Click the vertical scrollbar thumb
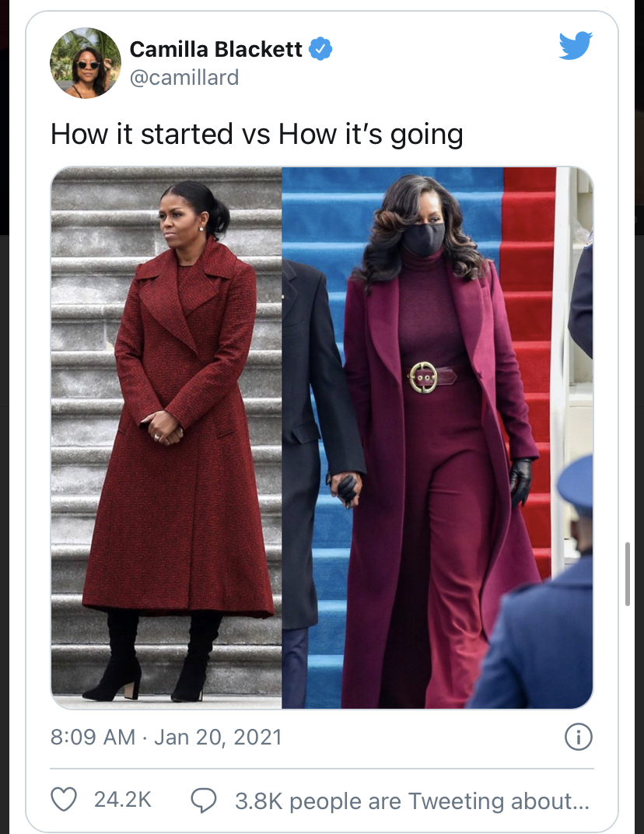The width and height of the screenshot is (644, 834). pos(628,574)
